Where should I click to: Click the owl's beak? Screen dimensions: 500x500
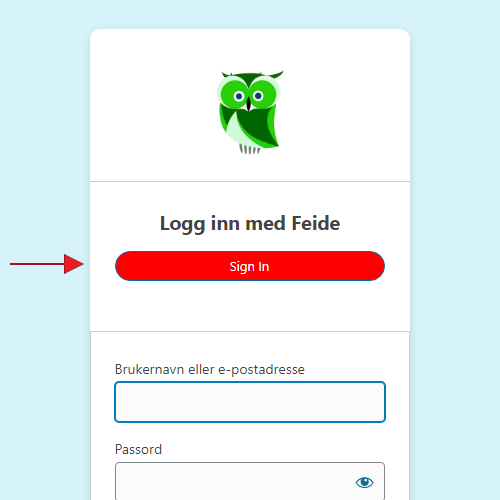tap(248, 104)
